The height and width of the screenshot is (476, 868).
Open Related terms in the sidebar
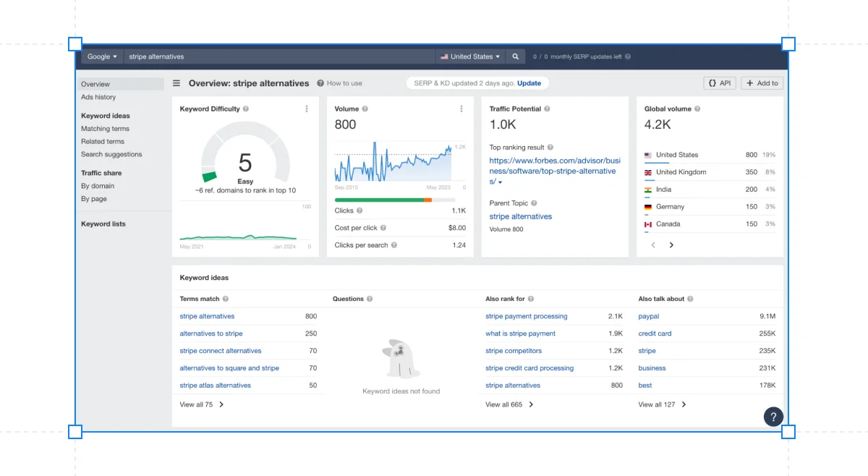click(x=103, y=142)
